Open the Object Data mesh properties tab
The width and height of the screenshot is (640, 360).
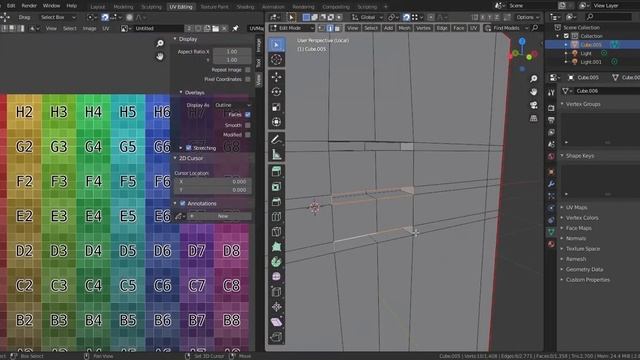coord(551,232)
